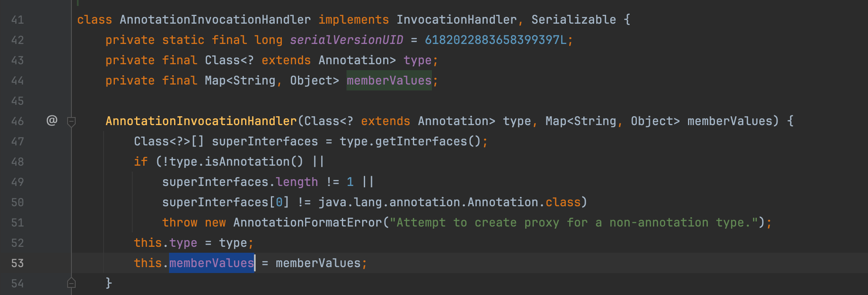Click line number 53 in the gutter

coord(17,263)
